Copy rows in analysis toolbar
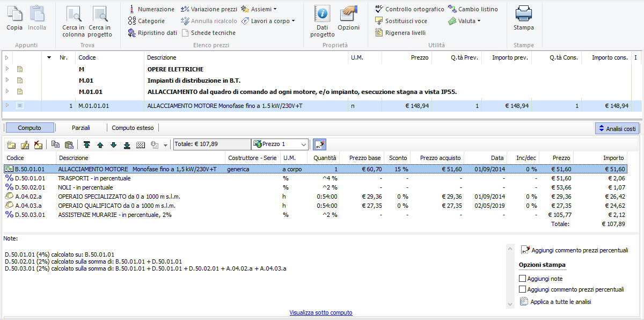The image size is (644, 320). [x=55, y=144]
